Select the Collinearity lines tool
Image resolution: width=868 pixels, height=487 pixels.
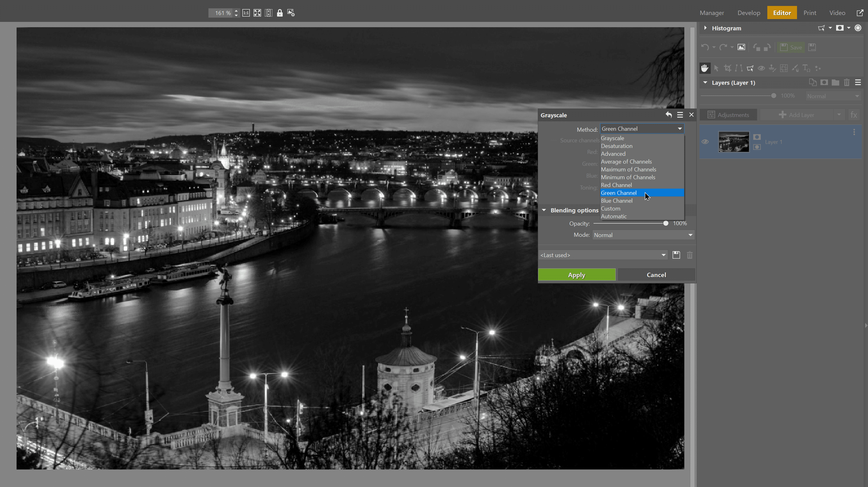739,68
